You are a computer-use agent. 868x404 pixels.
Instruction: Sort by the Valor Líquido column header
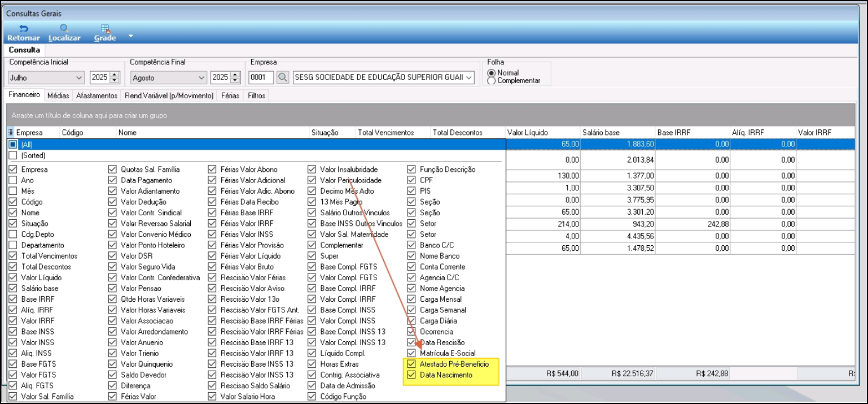[x=542, y=132]
